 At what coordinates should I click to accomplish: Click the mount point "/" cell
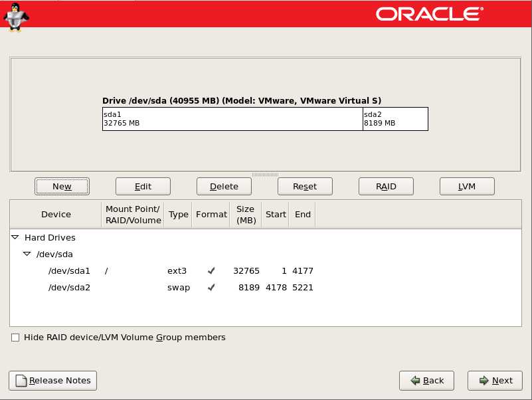[106, 271]
